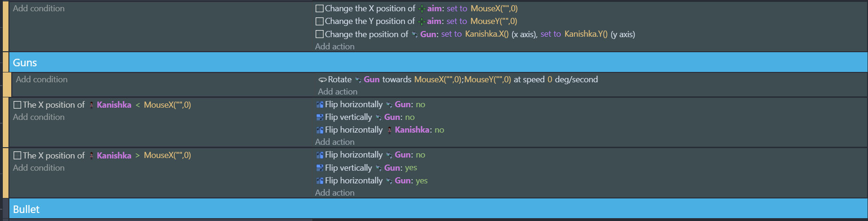Click the Flip vertically icon for Gun: yes

pyautogui.click(x=320, y=168)
